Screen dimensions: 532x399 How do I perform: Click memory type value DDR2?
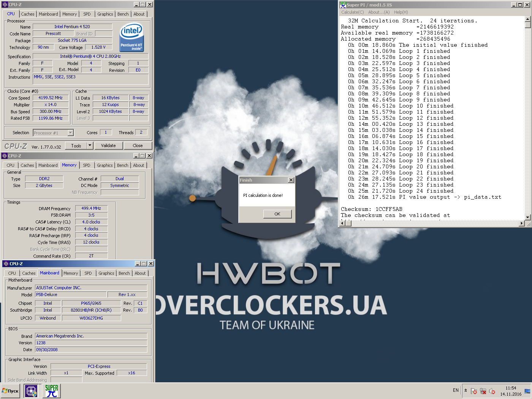pos(44,179)
